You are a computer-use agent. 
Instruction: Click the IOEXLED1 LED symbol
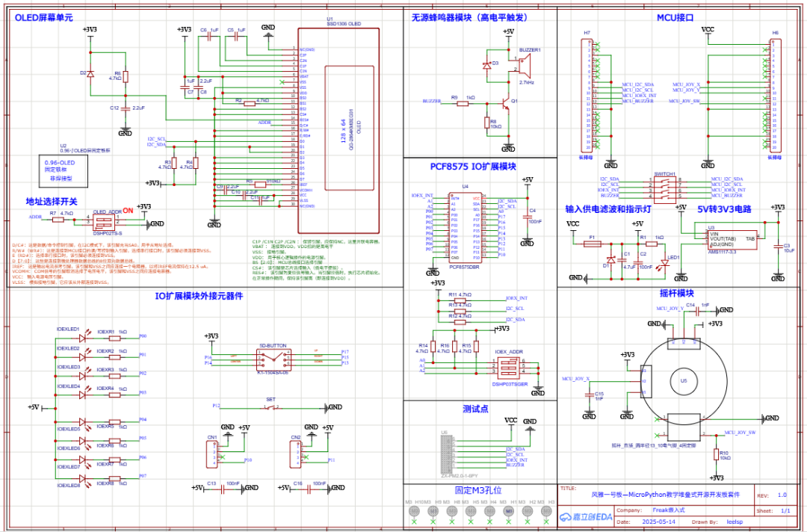(80, 336)
